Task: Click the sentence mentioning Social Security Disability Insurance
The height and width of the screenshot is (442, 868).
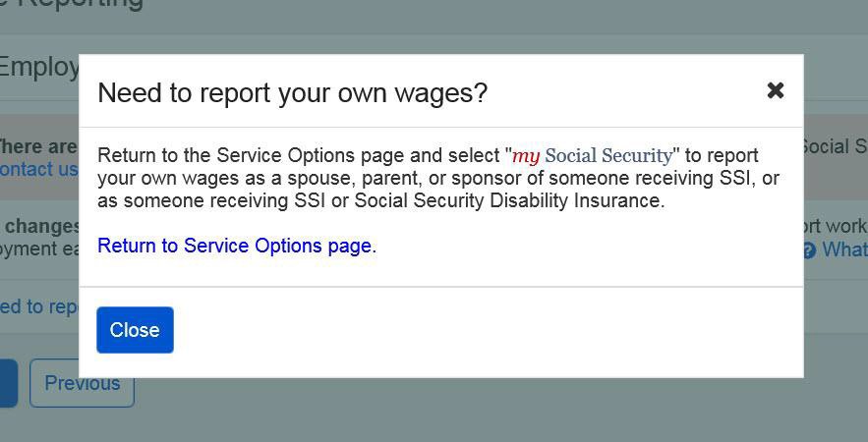Action: pos(380,200)
